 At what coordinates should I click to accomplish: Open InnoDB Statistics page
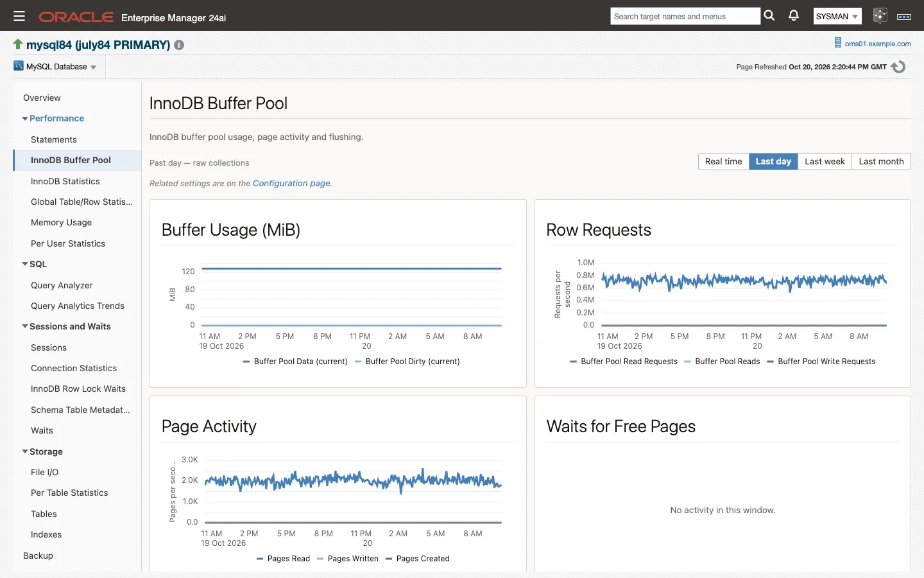point(65,181)
